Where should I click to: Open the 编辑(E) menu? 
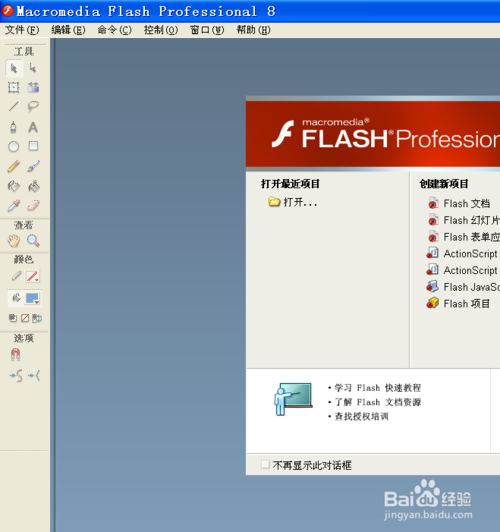coord(68,30)
